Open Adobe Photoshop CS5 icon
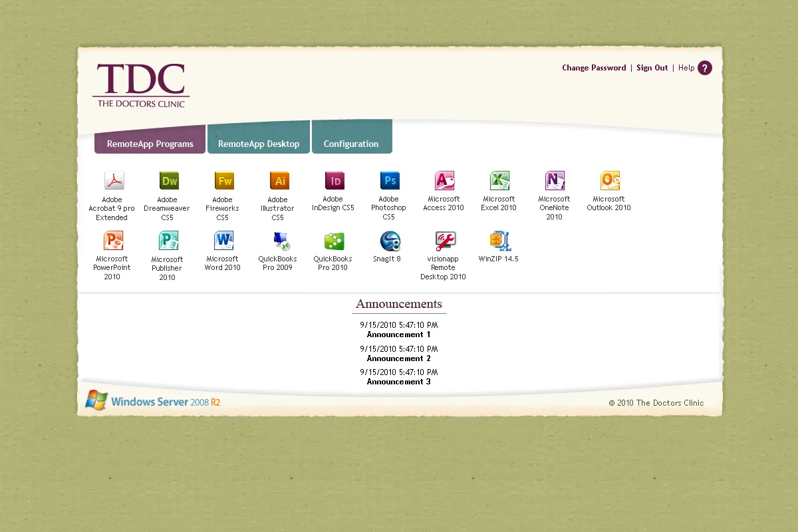Viewport: 798px width, 532px height. (x=390, y=181)
